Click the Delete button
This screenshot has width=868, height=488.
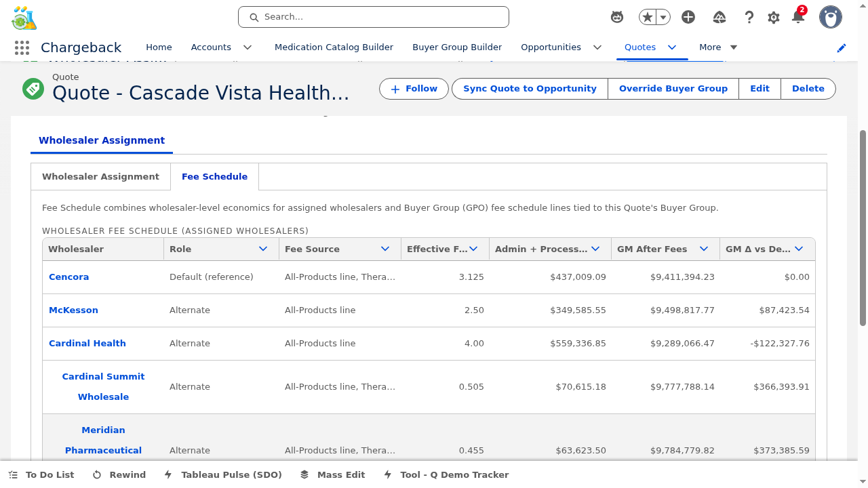(808, 89)
